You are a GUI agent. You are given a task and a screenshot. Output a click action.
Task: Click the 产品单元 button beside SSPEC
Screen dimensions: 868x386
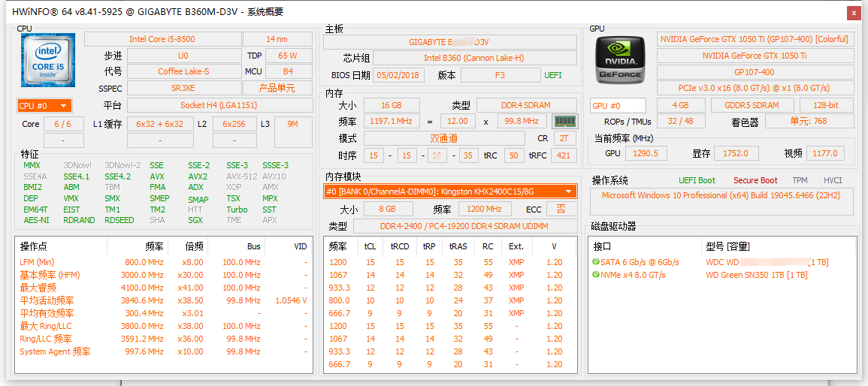click(277, 89)
